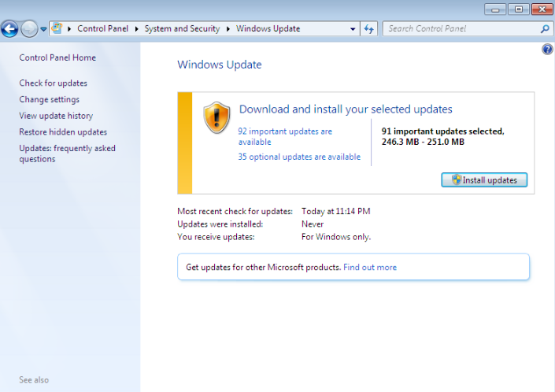Focus the Search Control Panel field
The width and height of the screenshot is (555, 392).
[462, 28]
